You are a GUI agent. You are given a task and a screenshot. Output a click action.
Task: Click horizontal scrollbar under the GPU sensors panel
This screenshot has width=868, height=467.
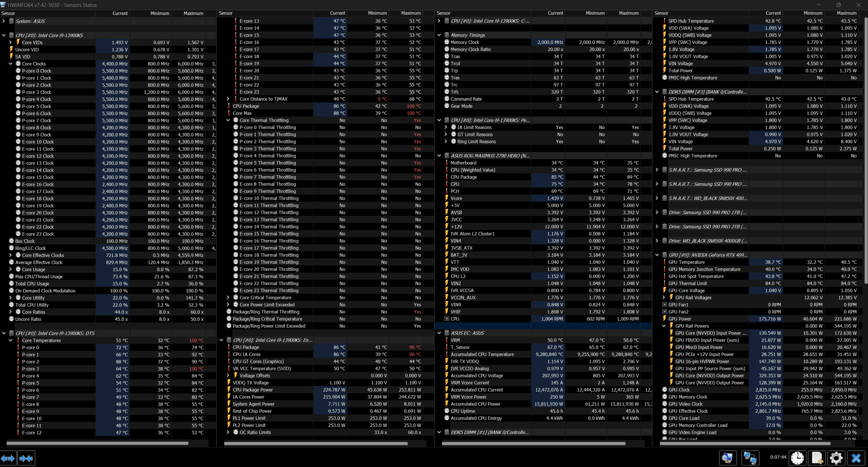(x=745, y=443)
